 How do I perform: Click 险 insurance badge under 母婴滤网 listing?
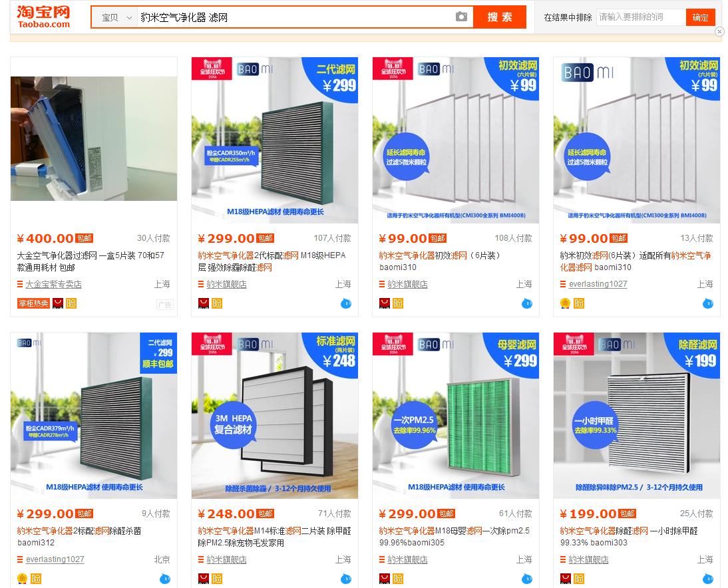(x=398, y=579)
